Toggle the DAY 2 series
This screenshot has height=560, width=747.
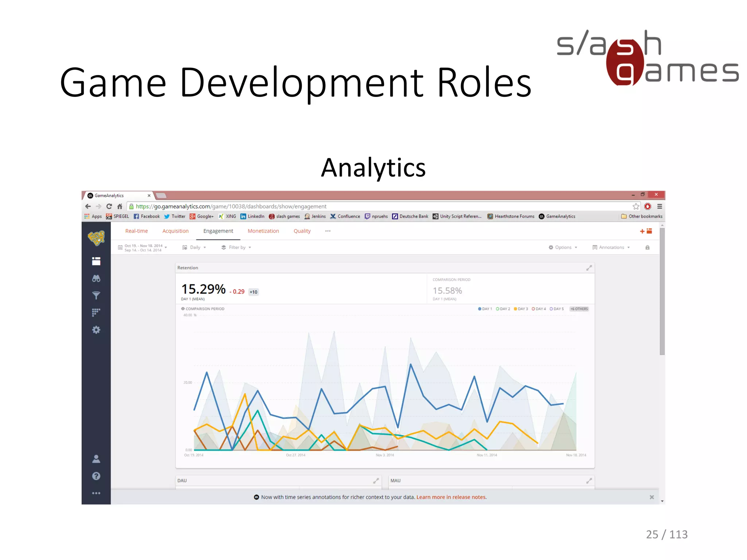tap(503, 309)
